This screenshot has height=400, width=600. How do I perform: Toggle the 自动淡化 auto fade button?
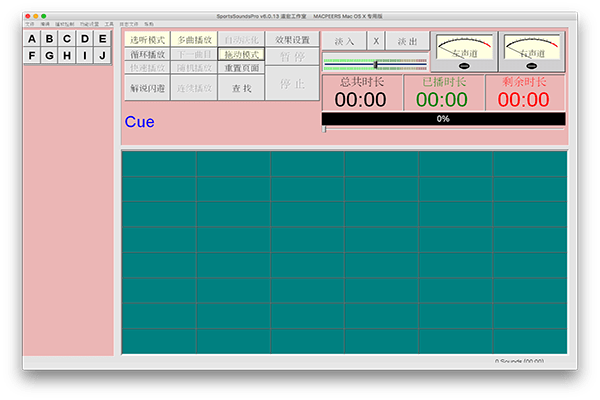tap(241, 40)
